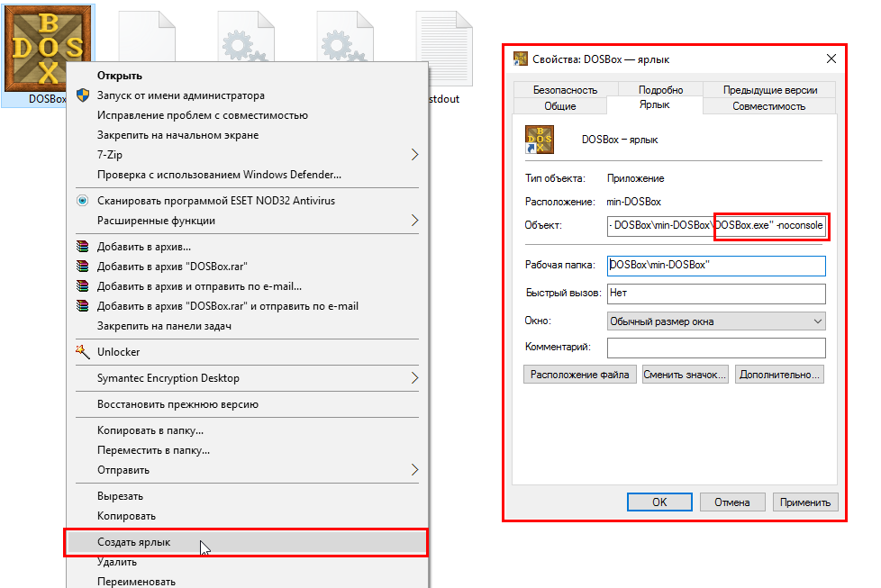881x588 pixels.
Task: Switch to the Подробно tab
Action: 661,90
